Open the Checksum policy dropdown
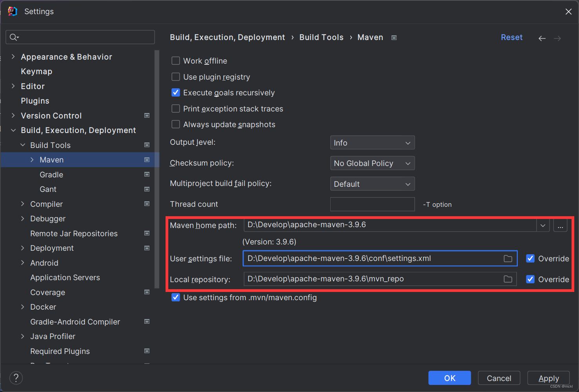The image size is (579, 392). point(372,163)
